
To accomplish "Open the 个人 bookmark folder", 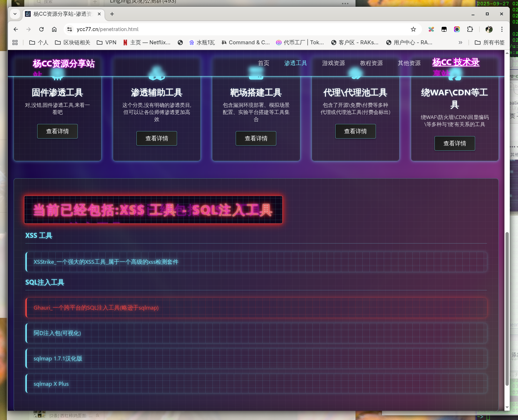I will (x=39, y=42).
